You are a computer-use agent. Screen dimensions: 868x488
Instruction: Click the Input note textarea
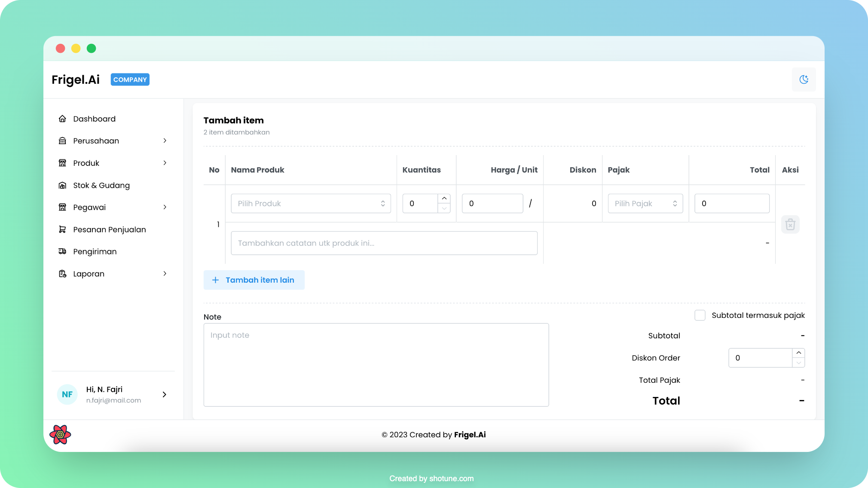point(376,365)
